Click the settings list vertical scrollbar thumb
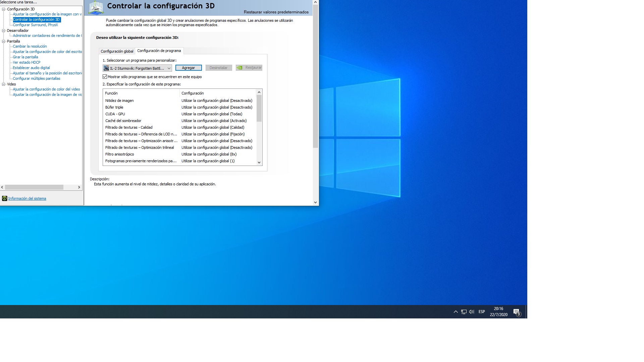The width and height of the screenshot is (644, 362). (259, 108)
